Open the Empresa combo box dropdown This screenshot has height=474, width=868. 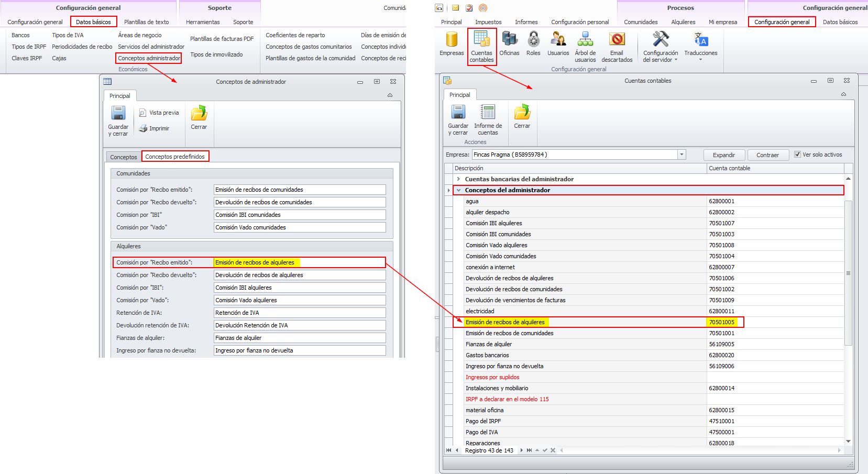(x=682, y=155)
